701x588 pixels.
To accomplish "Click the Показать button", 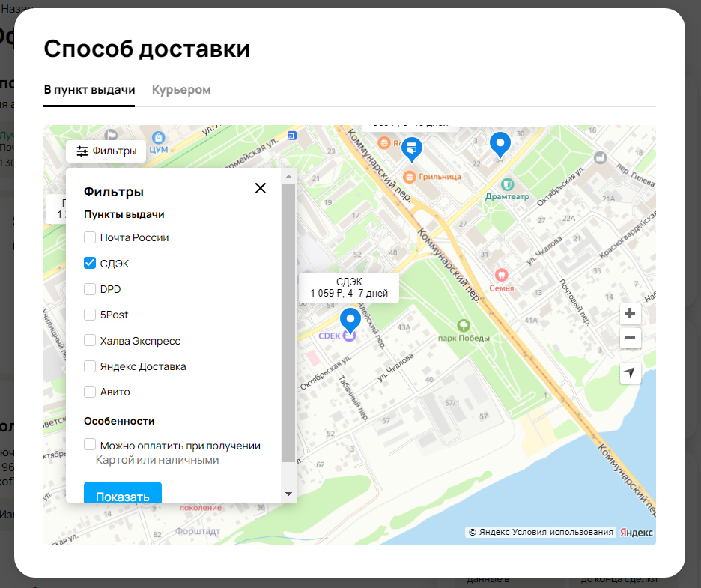I will pos(123,492).
